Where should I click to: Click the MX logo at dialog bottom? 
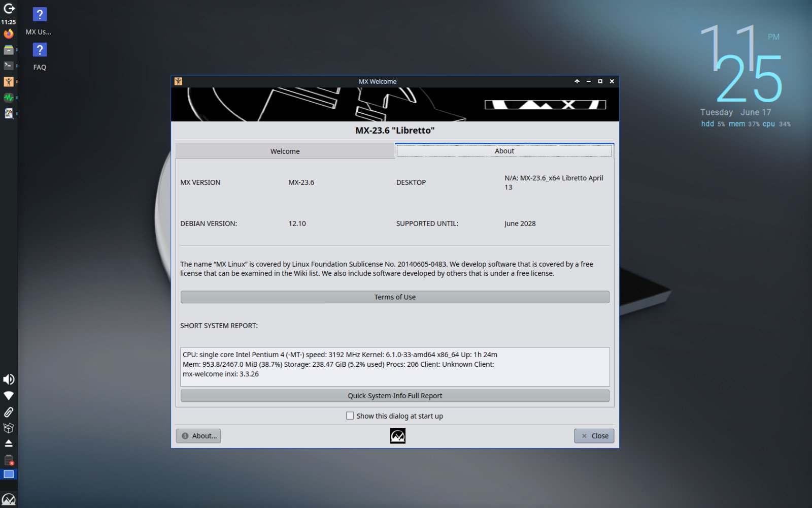coord(397,436)
